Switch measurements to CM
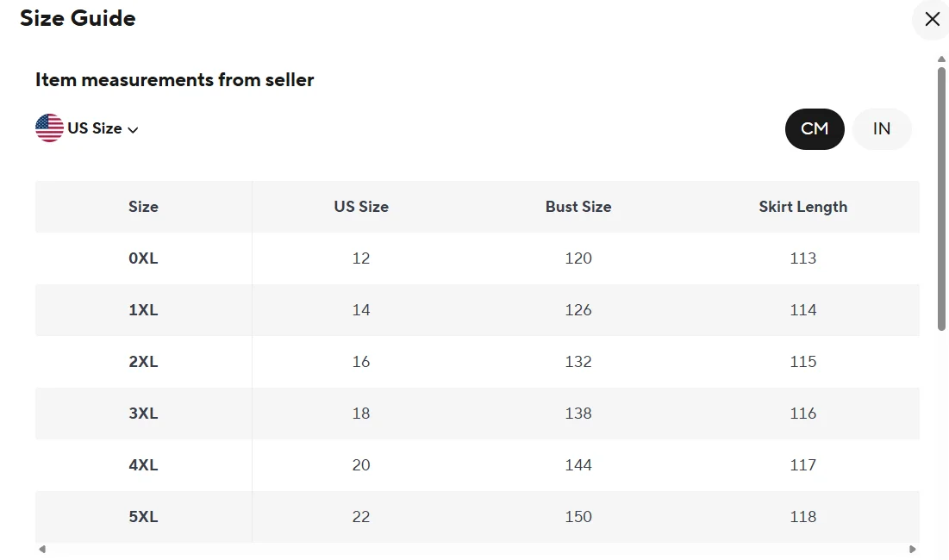This screenshot has height=560, width=949. click(815, 129)
